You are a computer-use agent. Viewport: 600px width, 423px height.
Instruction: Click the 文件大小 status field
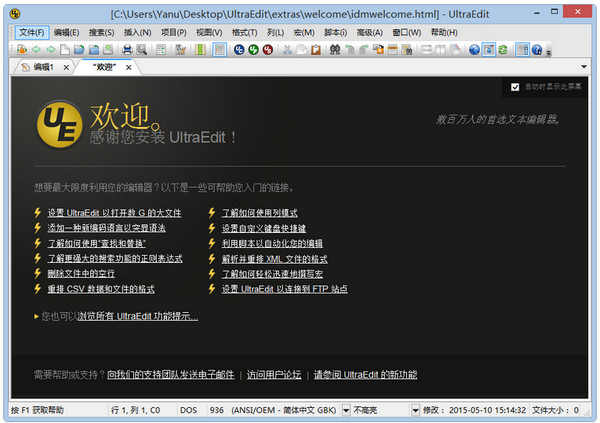coord(555,410)
